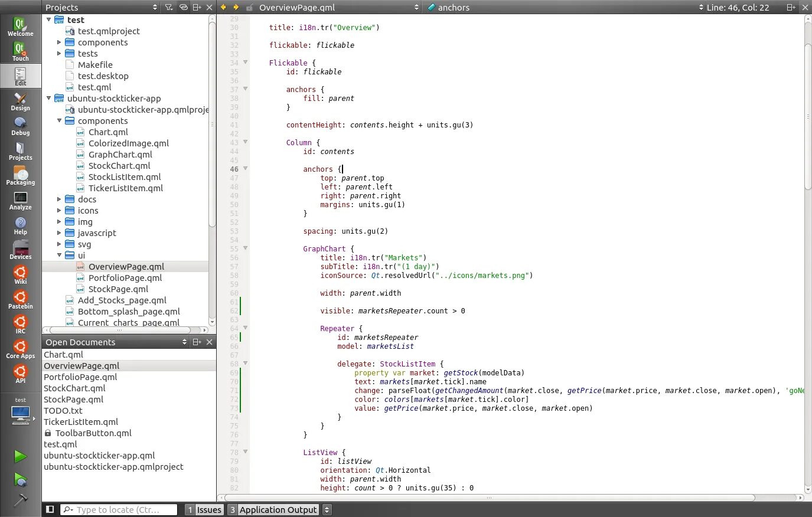Start debugging using the debug run icon
The height and width of the screenshot is (517, 812).
(x=21, y=479)
